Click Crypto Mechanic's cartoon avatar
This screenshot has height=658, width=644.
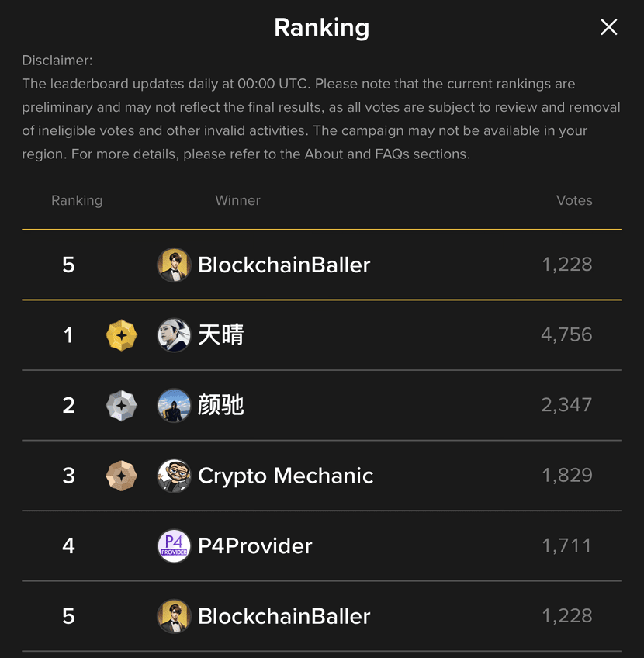pyautogui.click(x=174, y=476)
